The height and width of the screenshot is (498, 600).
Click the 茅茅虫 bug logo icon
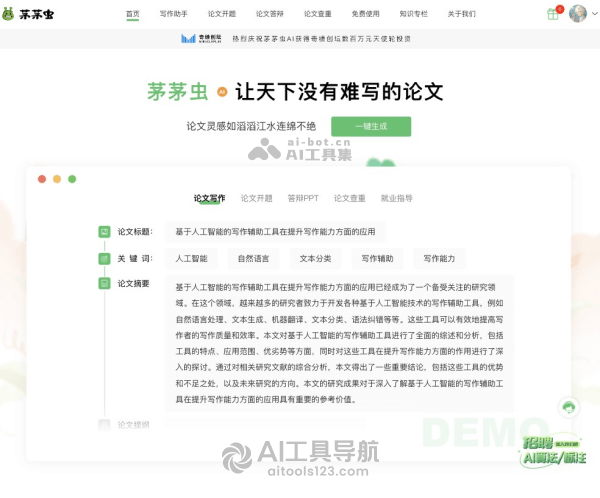(8, 14)
